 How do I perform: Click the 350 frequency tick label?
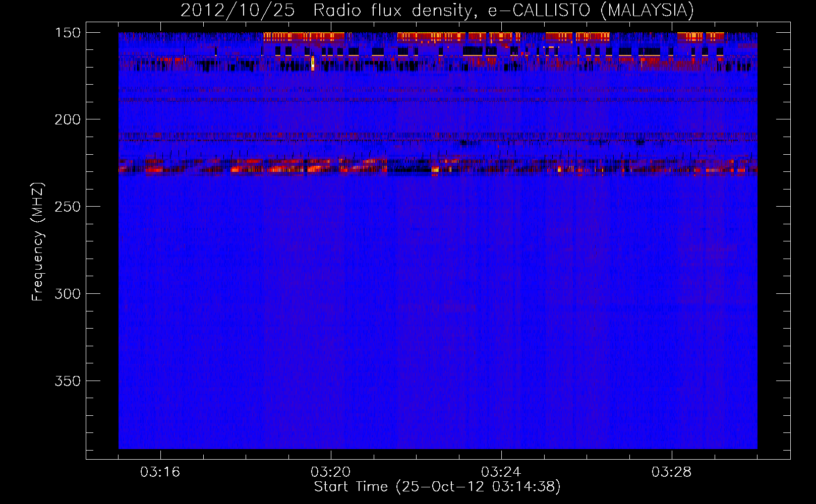click(x=68, y=381)
